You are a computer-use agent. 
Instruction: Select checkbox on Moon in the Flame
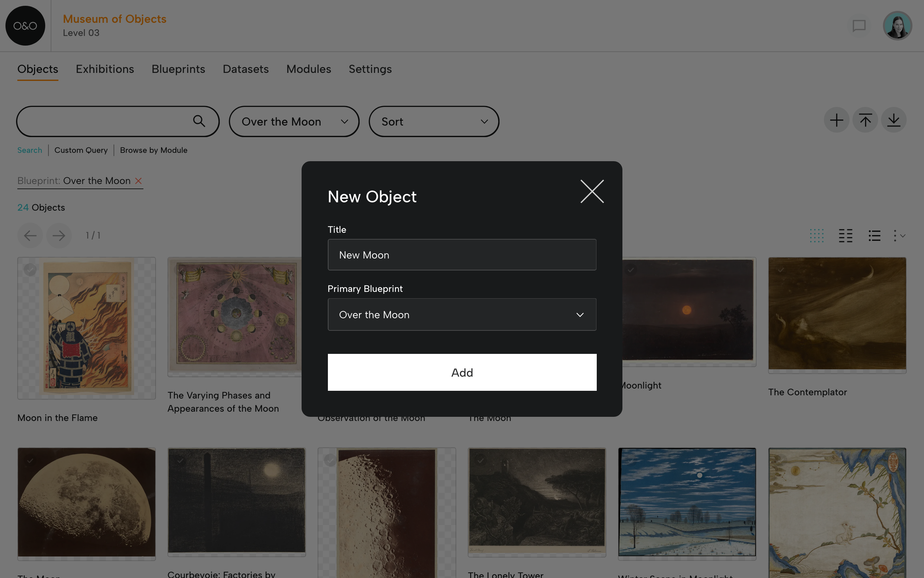30,270
